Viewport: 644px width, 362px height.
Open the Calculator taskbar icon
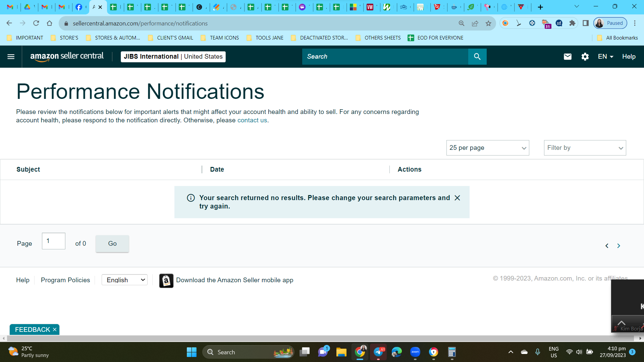(x=452, y=352)
